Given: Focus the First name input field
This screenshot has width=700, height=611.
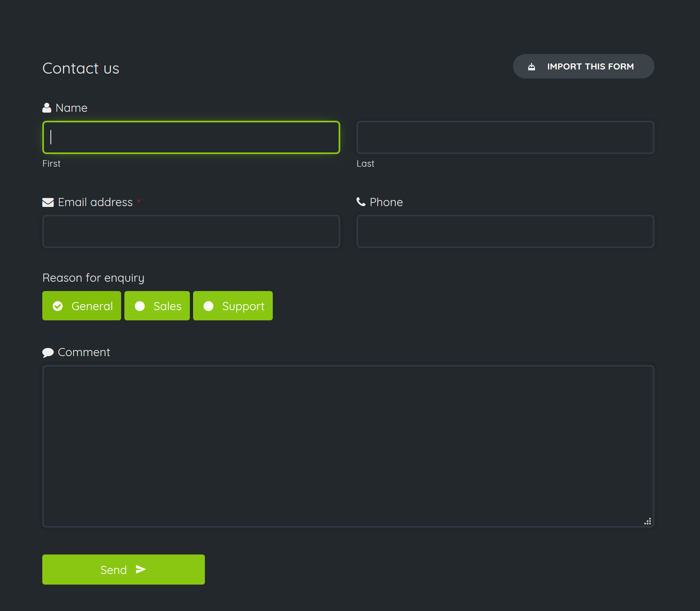Looking at the screenshot, I should pyautogui.click(x=191, y=137).
